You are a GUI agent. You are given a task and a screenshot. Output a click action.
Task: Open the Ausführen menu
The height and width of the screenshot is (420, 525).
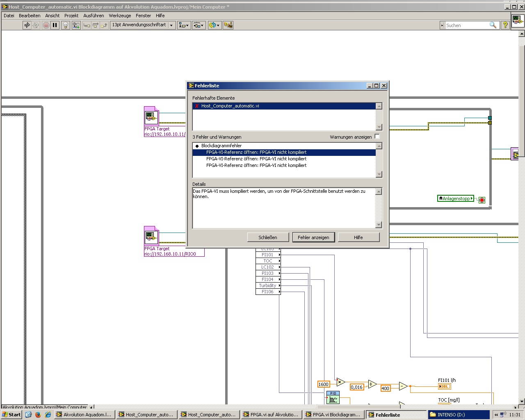(x=94, y=16)
